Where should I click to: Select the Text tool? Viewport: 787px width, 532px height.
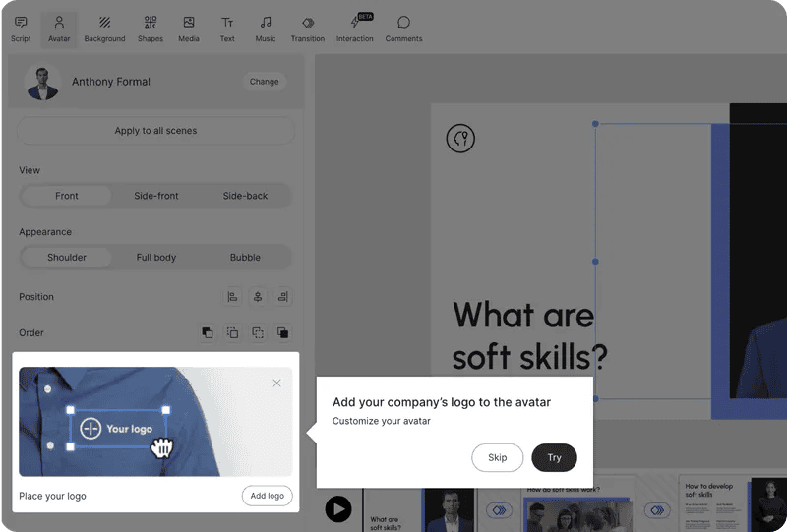coord(227,29)
